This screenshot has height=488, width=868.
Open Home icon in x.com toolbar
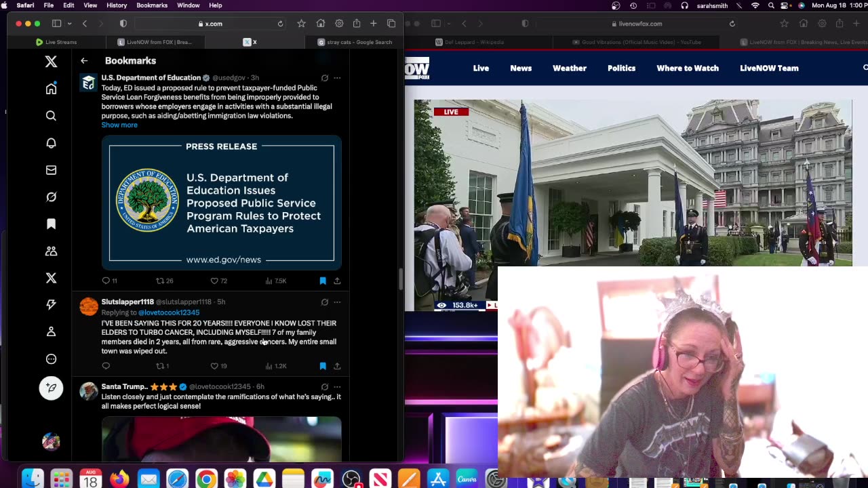(x=321, y=24)
